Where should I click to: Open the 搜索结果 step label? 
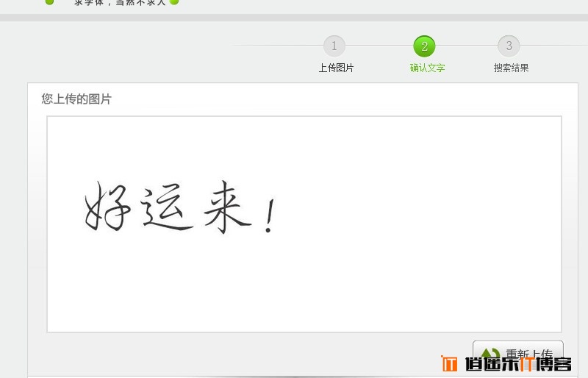pyautogui.click(x=511, y=68)
